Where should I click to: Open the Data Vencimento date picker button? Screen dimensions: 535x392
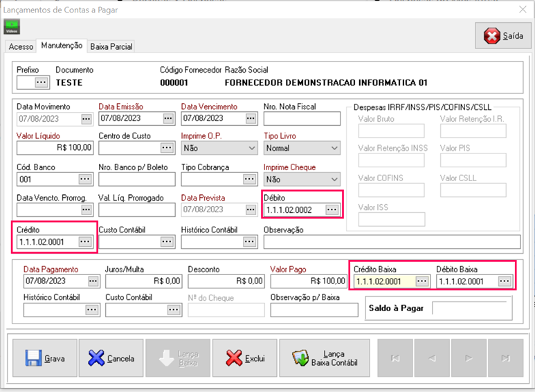point(251,119)
